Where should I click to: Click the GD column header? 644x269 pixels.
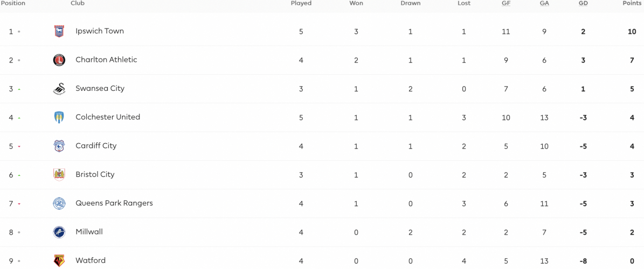click(x=583, y=3)
